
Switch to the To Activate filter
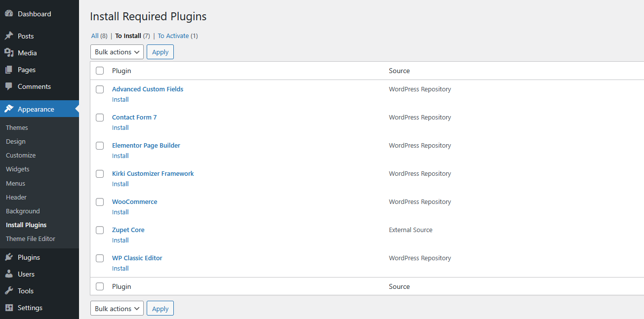[174, 36]
